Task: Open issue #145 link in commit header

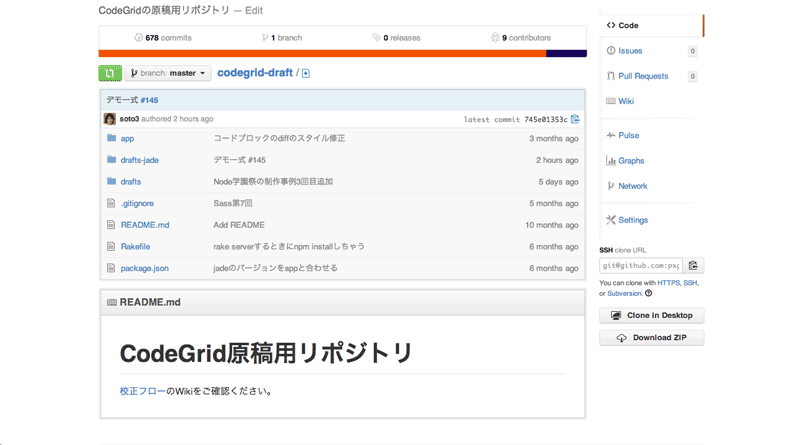Action: coord(149,100)
